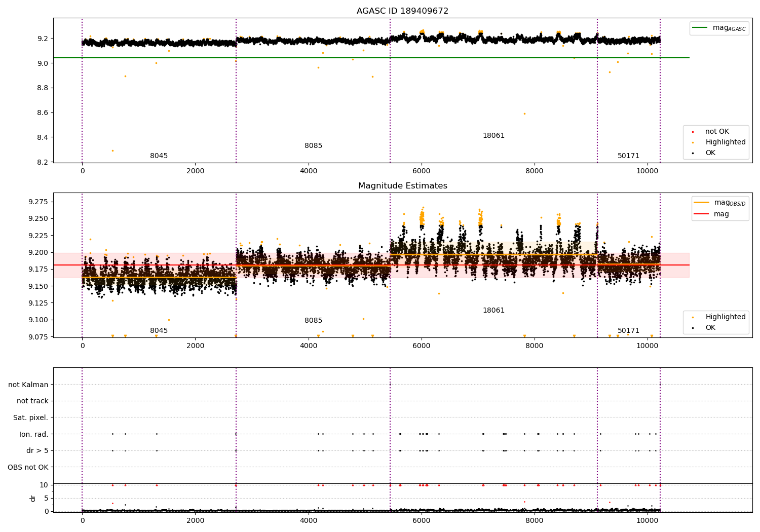The image size is (760, 532).
Task: Click red 'mag' legend entry in middle plot
Action: coord(711,214)
